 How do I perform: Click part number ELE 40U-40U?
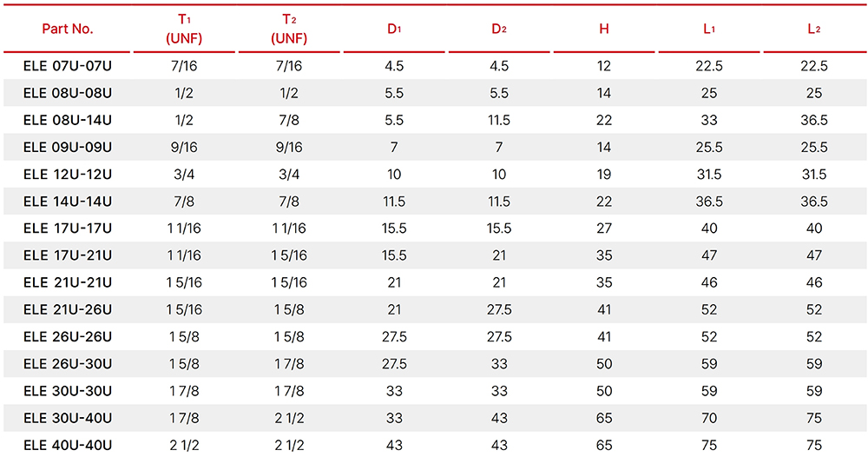pos(68,446)
